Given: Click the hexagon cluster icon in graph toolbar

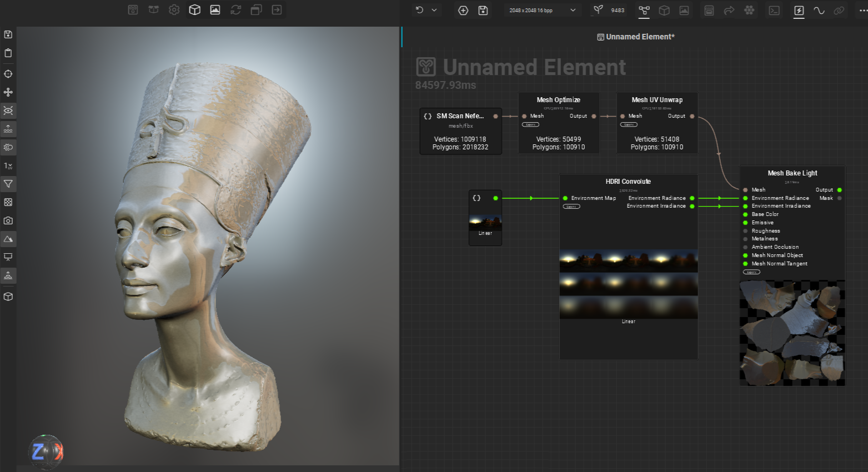Looking at the screenshot, I should coord(749,11).
